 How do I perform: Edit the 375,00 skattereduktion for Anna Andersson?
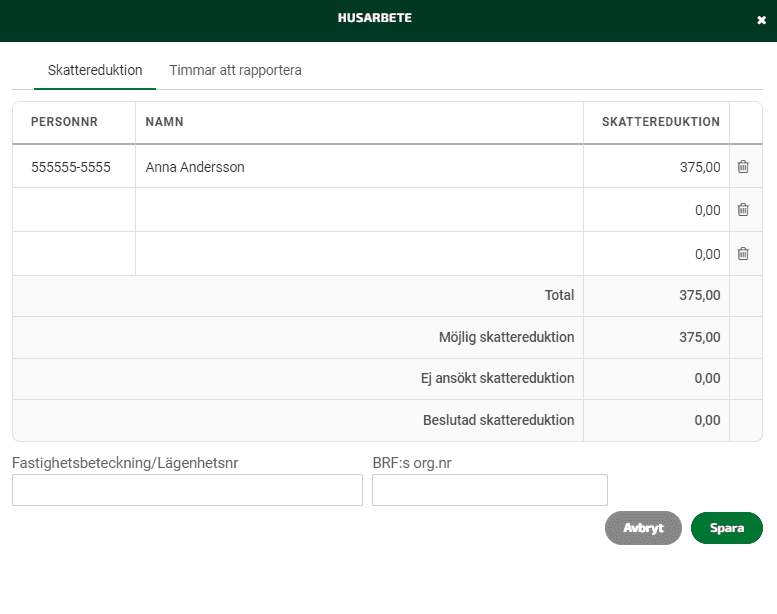(656, 167)
